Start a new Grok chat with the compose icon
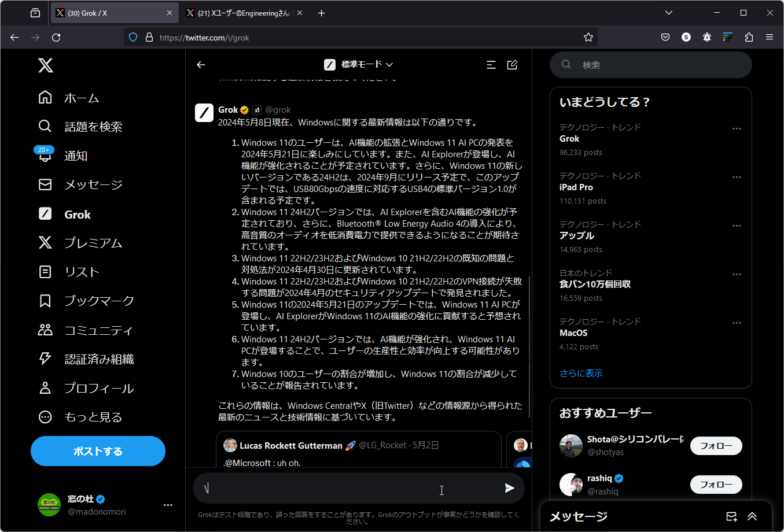The width and height of the screenshot is (784, 532). [512, 65]
